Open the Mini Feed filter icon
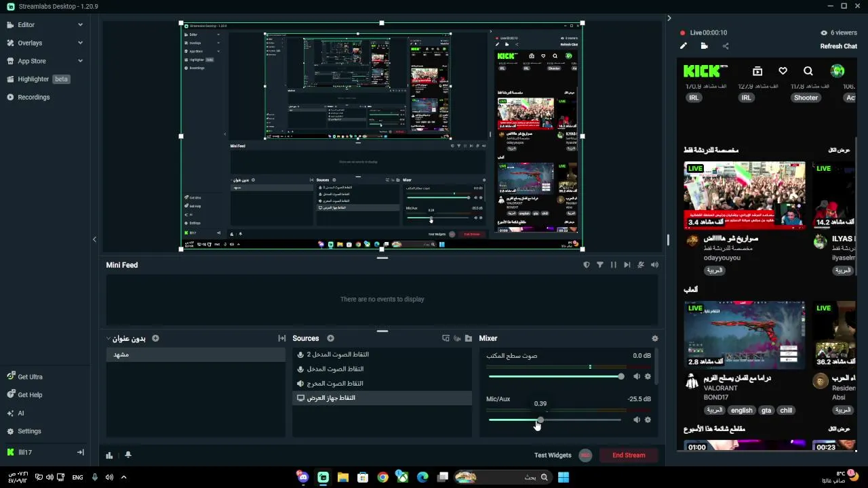The width and height of the screenshot is (868, 488). (600, 265)
